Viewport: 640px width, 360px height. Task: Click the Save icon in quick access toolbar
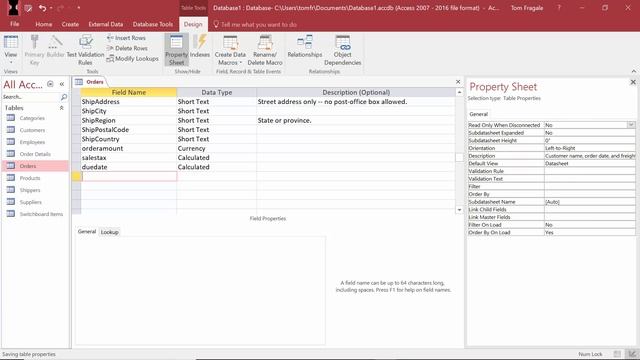28,8
